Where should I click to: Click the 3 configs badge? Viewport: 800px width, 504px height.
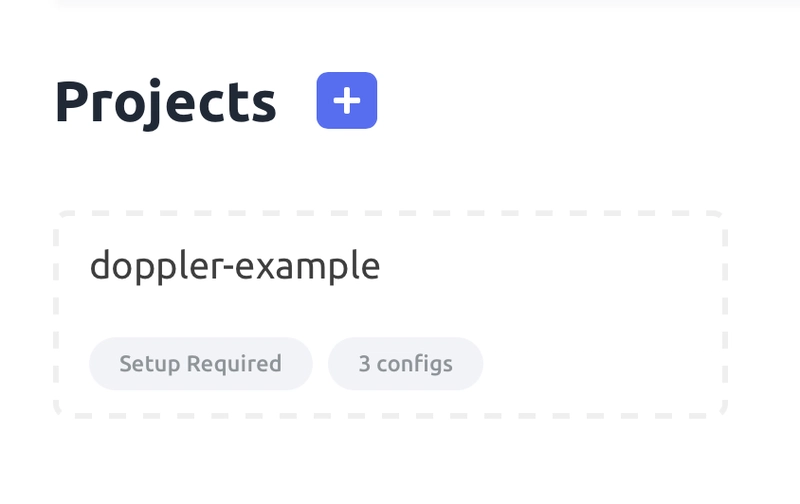(406, 364)
